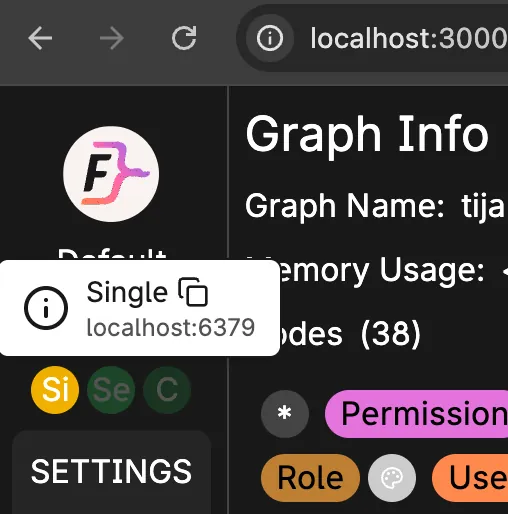
Task: Reload the page with the refresh icon
Action: tap(184, 38)
